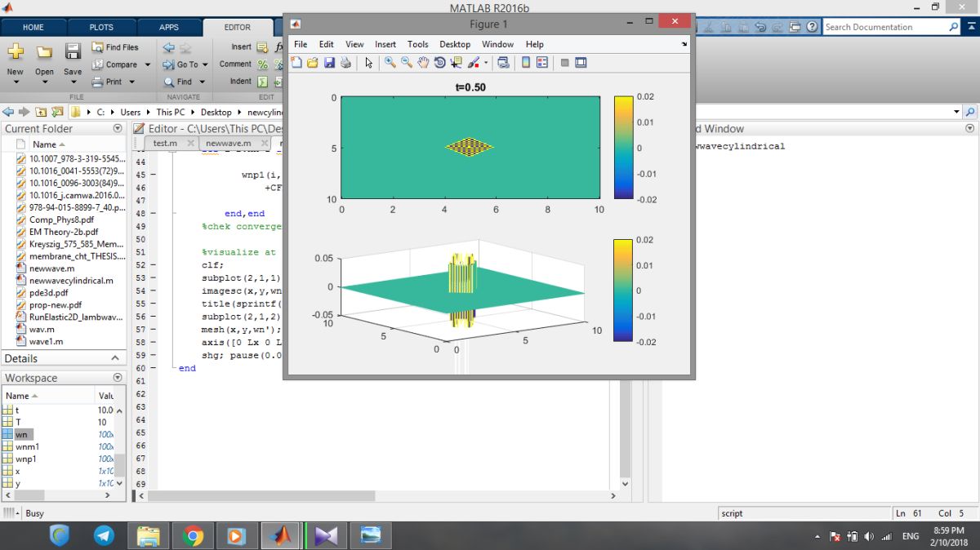Click Undo icon in quick access toolbar
Screen dimensions: 980x550
pos(760,27)
